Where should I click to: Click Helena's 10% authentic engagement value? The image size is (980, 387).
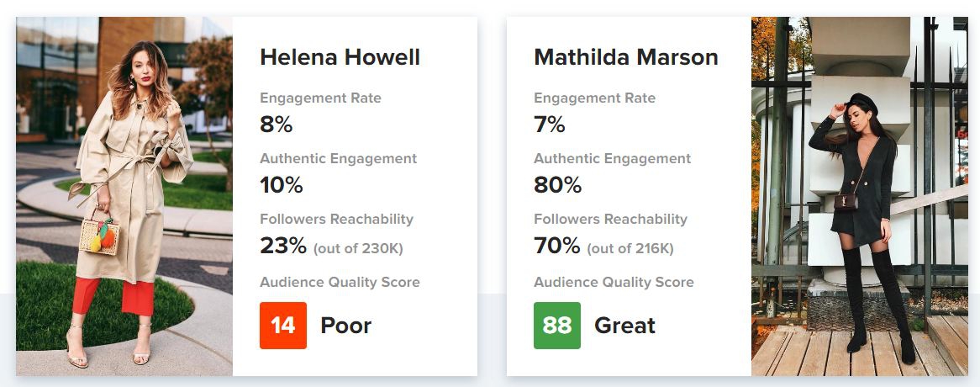[282, 185]
